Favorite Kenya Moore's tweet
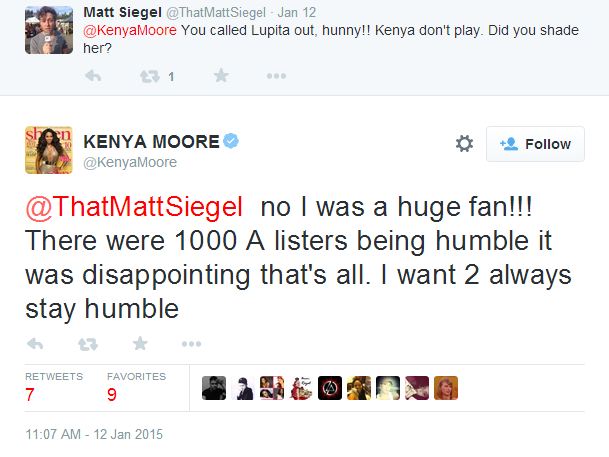 (x=140, y=344)
